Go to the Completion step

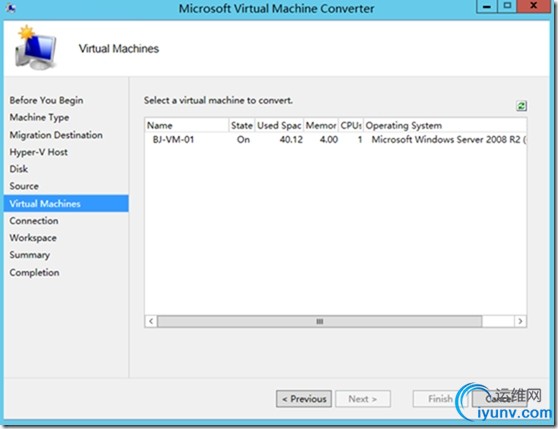point(34,272)
